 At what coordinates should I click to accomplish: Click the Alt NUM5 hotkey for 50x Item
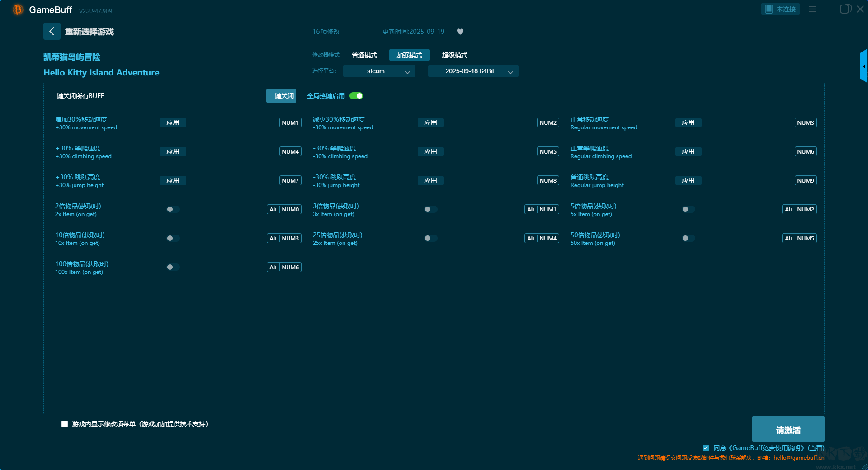[x=799, y=238]
